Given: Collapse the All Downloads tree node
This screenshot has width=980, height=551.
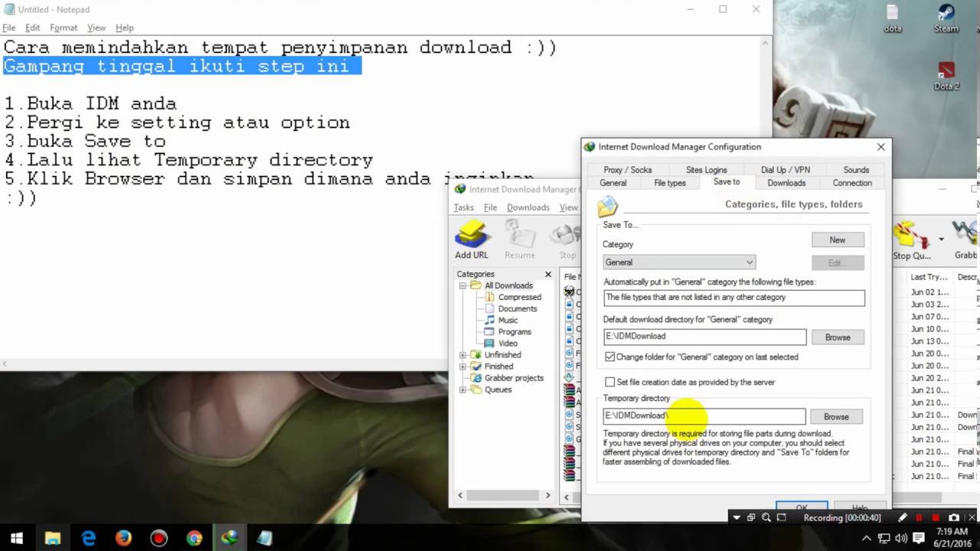Looking at the screenshot, I should point(462,285).
